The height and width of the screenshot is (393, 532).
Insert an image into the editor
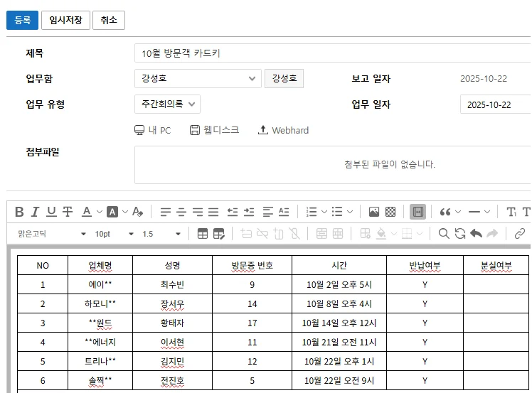click(373, 212)
